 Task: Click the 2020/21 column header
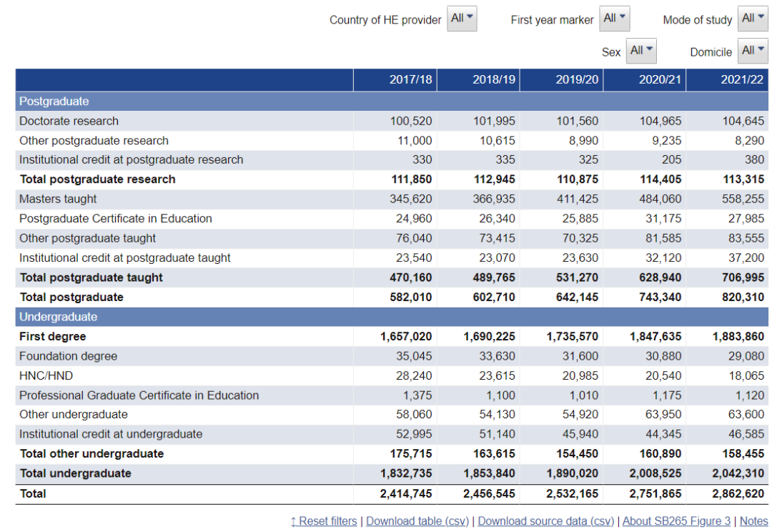(645, 80)
